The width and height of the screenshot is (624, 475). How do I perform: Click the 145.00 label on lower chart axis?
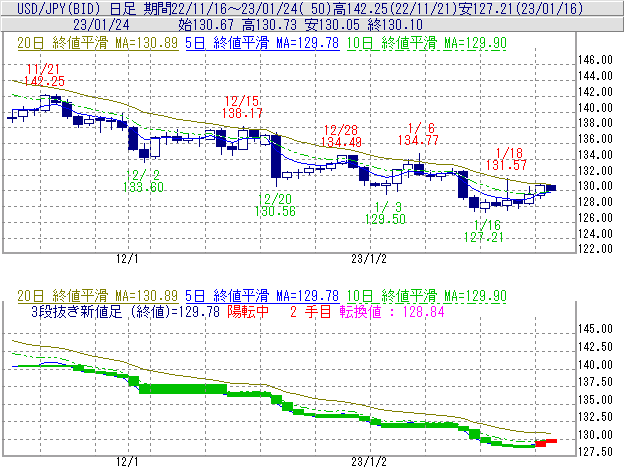[595, 329]
